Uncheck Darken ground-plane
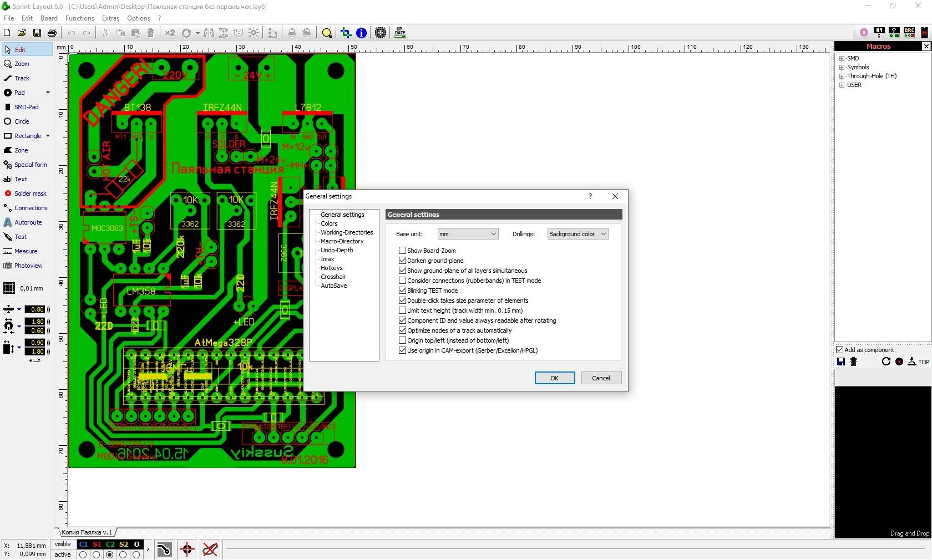The width and height of the screenshot is (932, 560). coord(403,261)
